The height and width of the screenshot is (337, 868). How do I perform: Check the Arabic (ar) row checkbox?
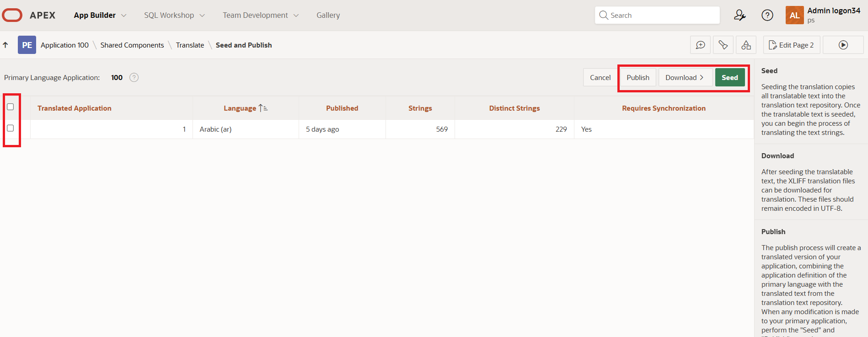(11, 128)
